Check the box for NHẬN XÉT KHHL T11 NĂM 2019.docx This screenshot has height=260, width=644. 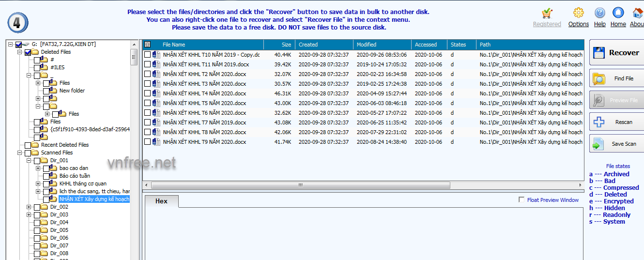click(148, 64)
